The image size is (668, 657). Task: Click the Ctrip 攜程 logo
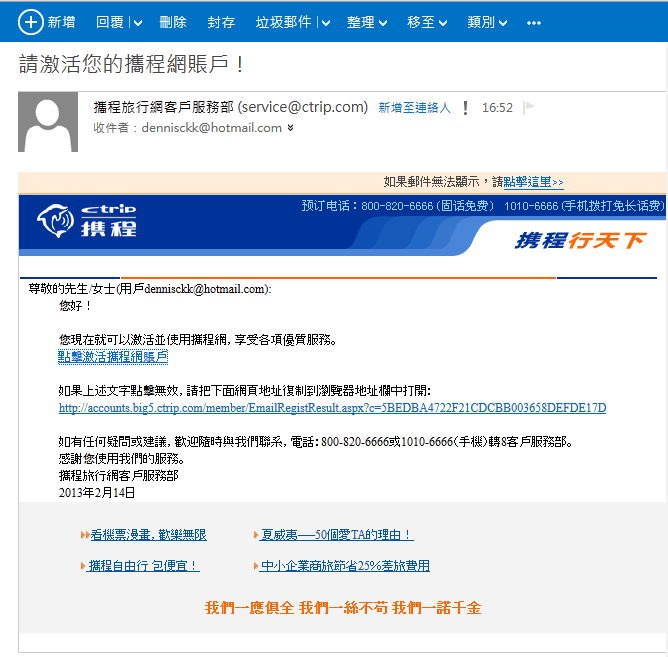coord(87,221)
